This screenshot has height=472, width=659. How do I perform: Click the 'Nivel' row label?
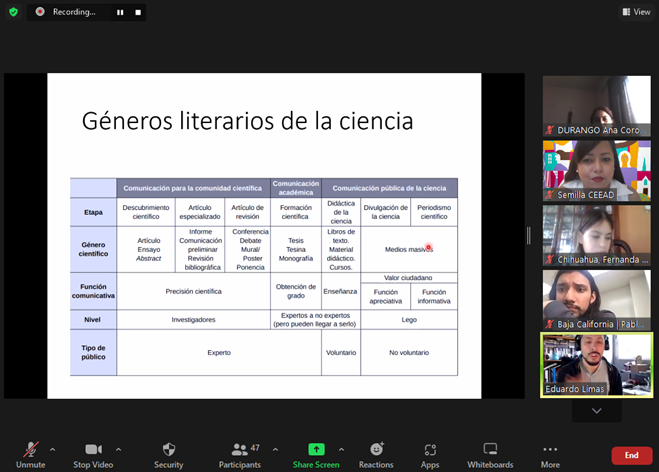point(93,319)
